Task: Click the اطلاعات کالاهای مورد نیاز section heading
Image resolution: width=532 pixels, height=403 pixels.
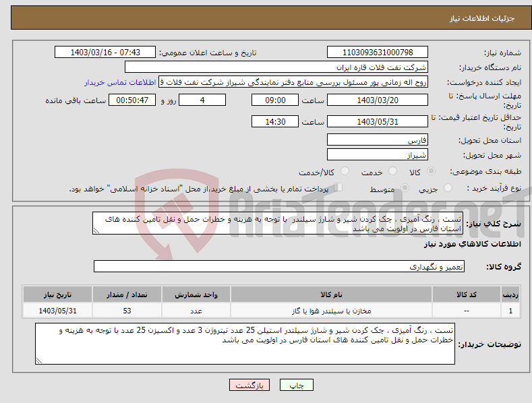Action: (472, 244)
